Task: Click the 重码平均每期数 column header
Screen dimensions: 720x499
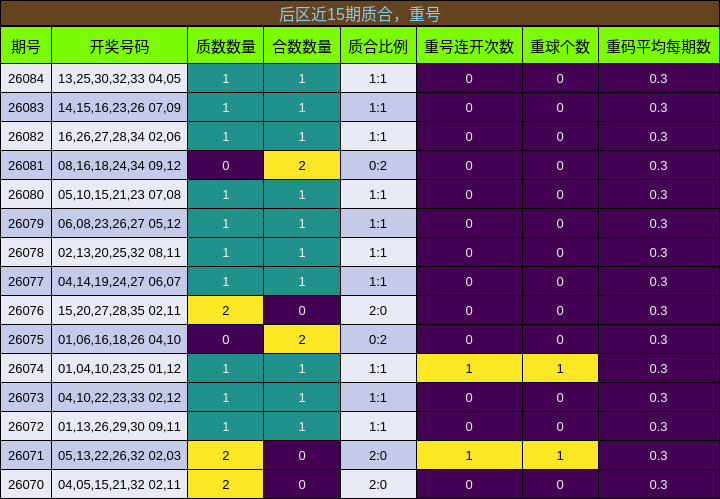Action: click(658, 46)
